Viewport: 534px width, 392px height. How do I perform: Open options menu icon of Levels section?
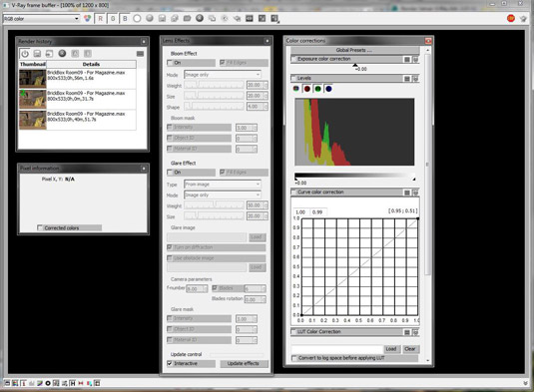[407, 79]
